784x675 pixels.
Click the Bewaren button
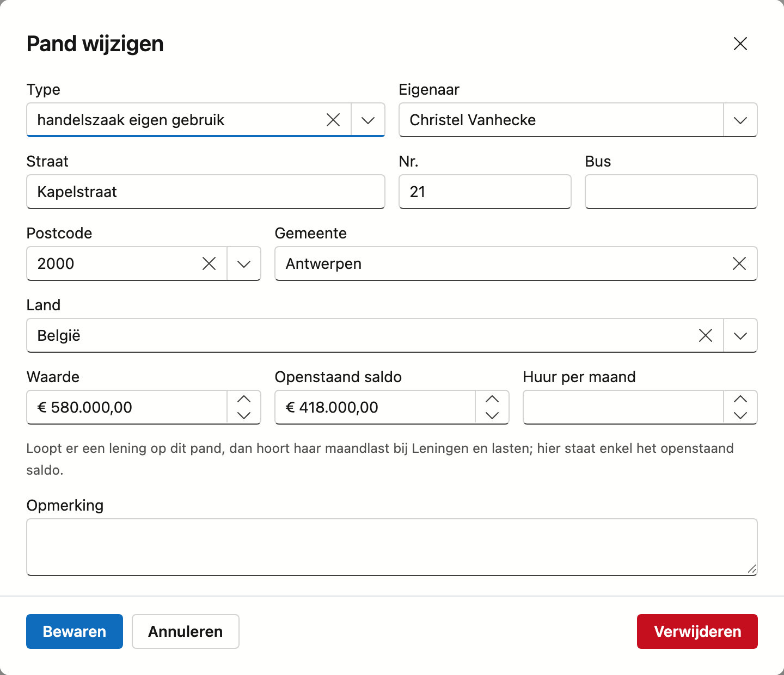pos(75,631)
